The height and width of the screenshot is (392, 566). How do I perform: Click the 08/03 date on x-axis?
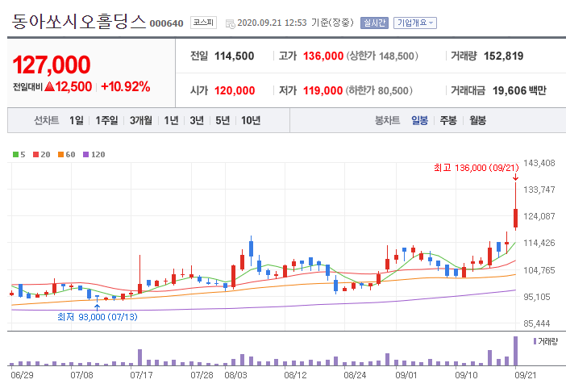coord(235,375)
